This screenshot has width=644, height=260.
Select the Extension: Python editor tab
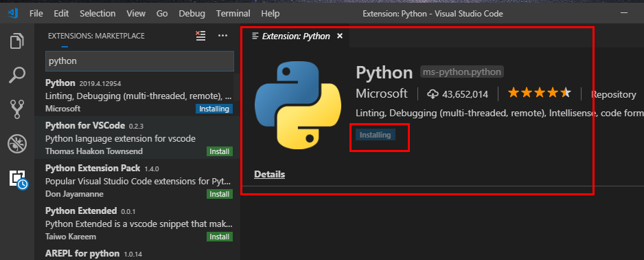click(295, 36)
